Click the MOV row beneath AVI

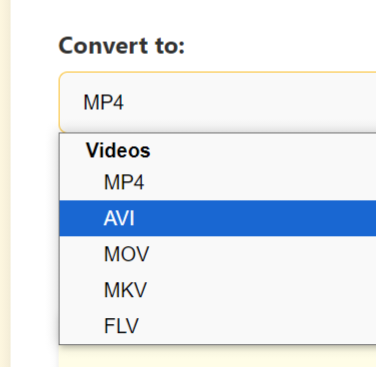pyautogui.click(x=218, y=254)
